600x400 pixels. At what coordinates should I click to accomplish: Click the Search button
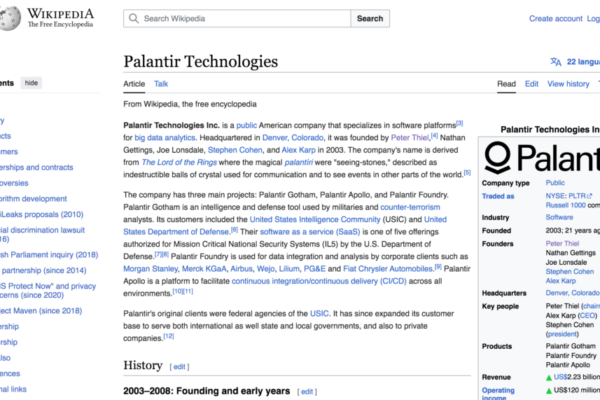coord(370,18)
